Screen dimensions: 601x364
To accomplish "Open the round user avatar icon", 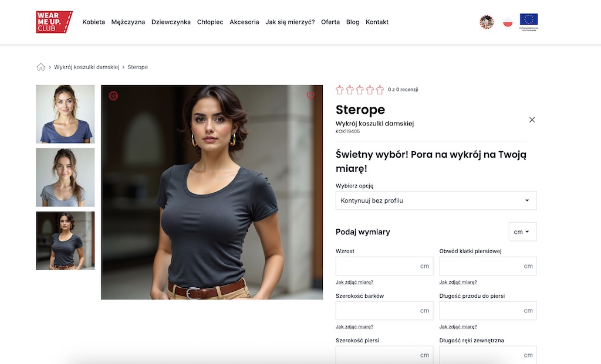I will (487, 22).
